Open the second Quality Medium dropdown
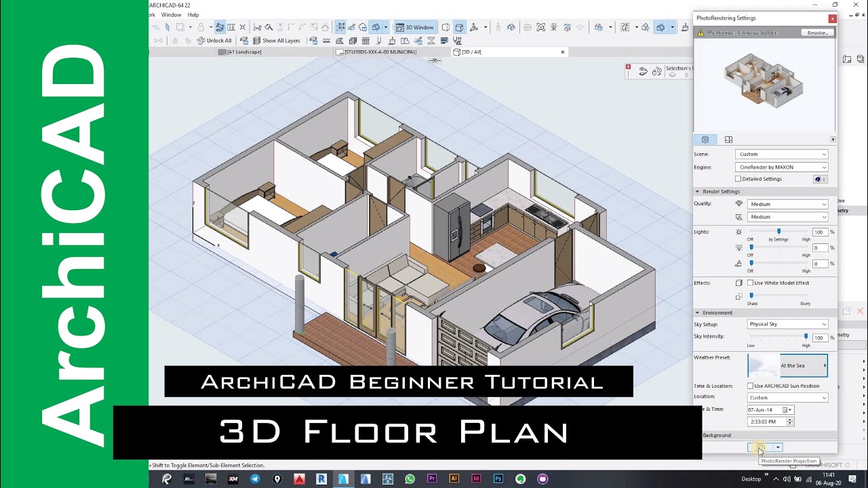Screen dimensions: 868x488 click(787, 217)
